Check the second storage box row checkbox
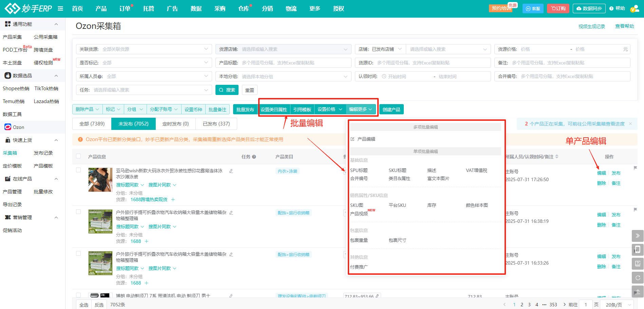This screenshot has width=644, height=309. [x=78, y=253]
